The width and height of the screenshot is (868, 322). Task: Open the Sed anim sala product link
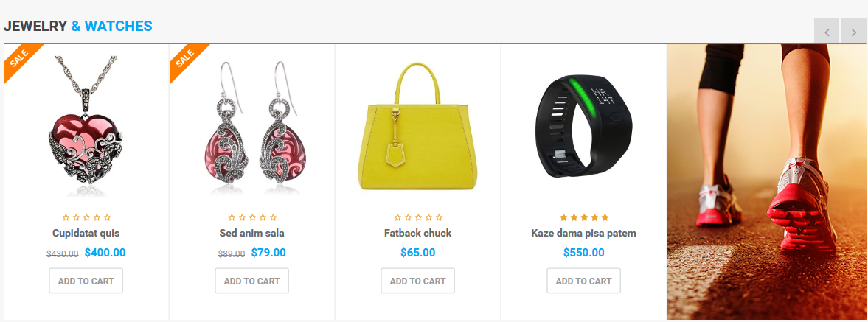coord(252,233)
